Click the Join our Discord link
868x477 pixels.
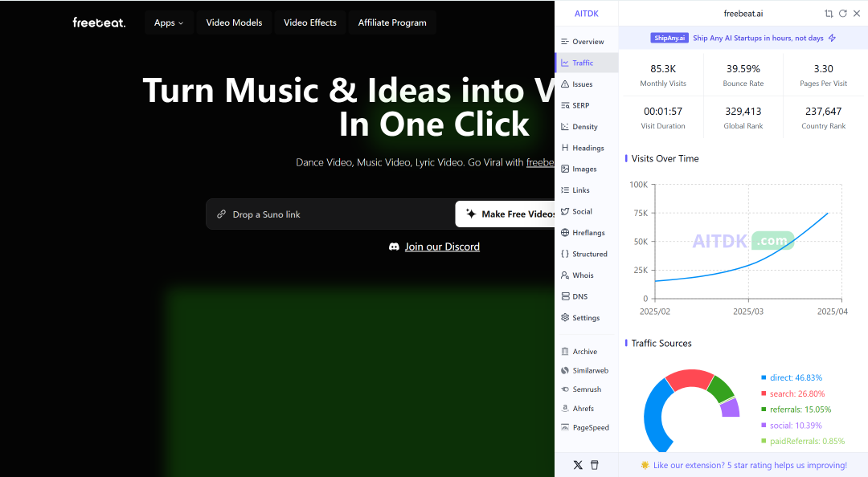[442, 247]
